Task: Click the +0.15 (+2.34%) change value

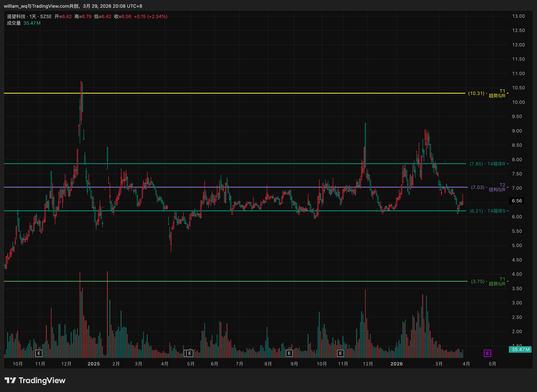Action: [150, 16]
